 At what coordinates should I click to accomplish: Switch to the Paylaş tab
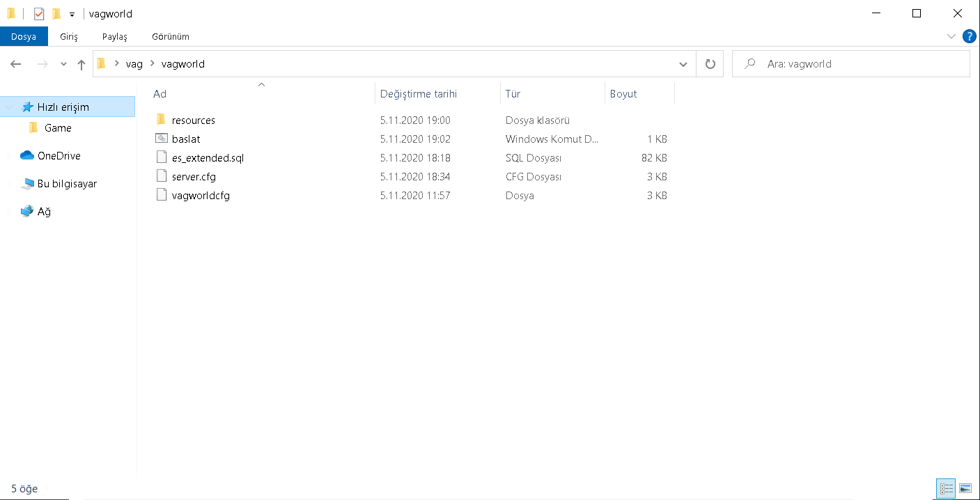point(114,36)
